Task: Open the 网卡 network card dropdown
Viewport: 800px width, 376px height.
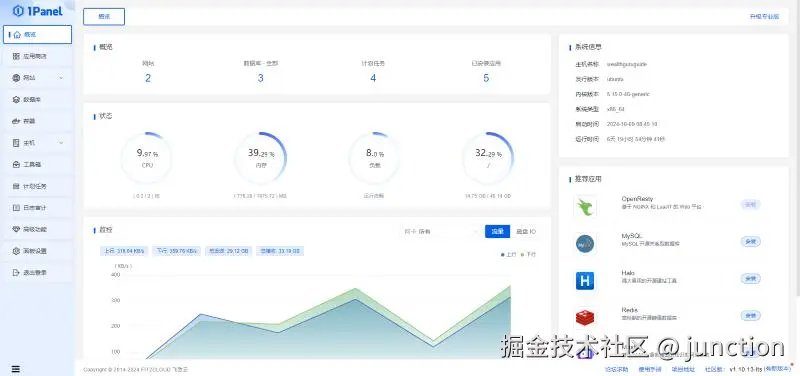Action: pyautogui.click(x=440, y=232)
